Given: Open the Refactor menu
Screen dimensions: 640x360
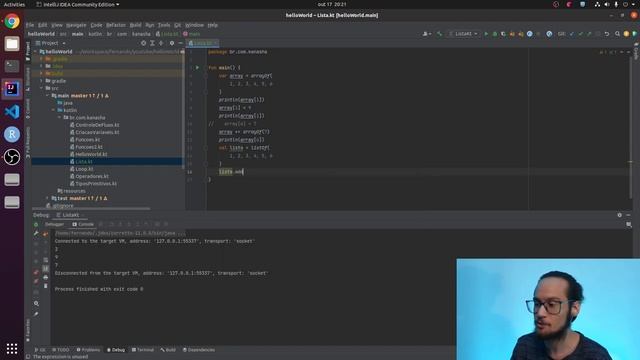Looking at the screenshot, I should coord(116,25).
